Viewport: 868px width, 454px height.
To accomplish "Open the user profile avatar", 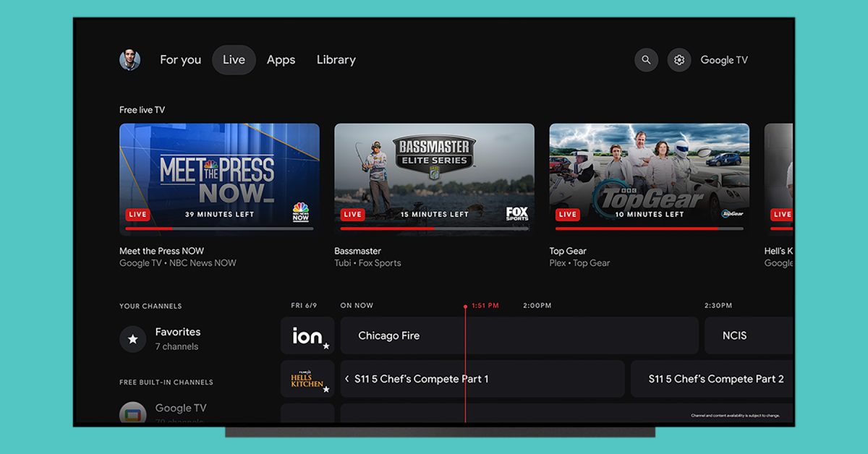I will 129,60.
